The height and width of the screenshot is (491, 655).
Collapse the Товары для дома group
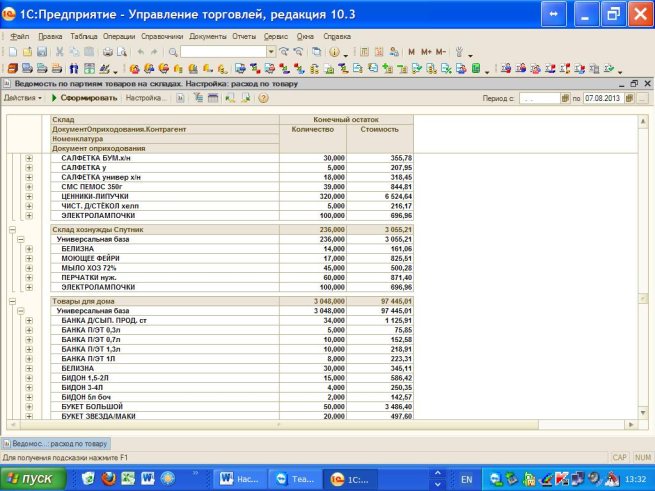12,301
